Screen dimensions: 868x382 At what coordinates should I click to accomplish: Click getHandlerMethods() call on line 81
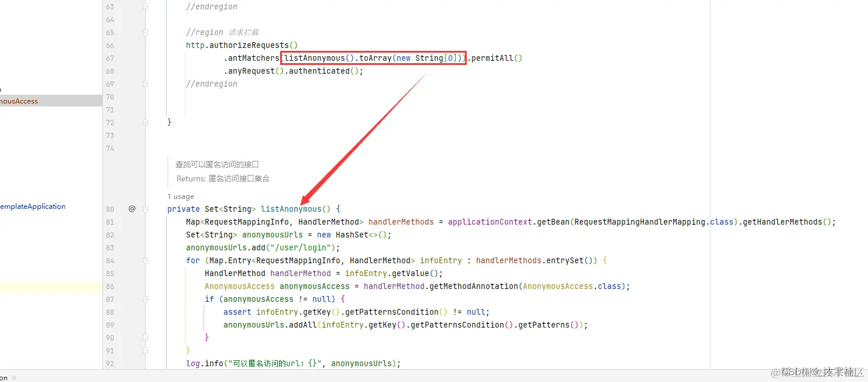click(787, 222)
